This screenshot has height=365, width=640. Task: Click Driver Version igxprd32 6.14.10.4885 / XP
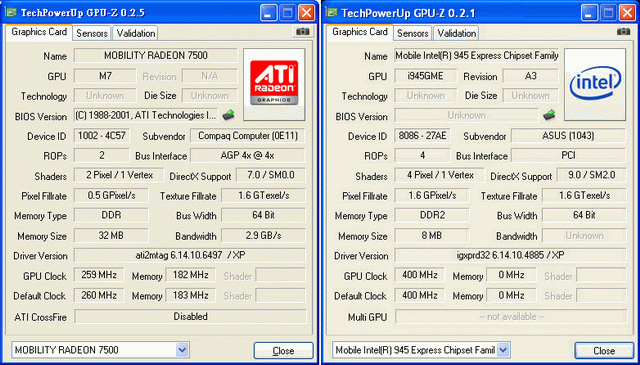(510, 255)
